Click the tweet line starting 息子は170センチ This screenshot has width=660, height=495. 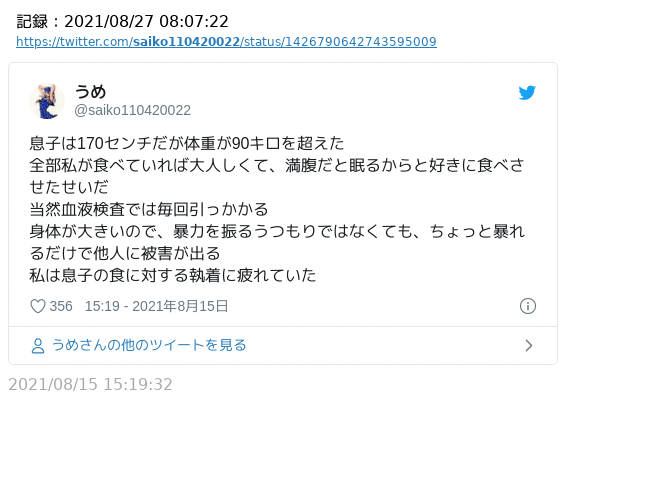[x=187, y=144]
